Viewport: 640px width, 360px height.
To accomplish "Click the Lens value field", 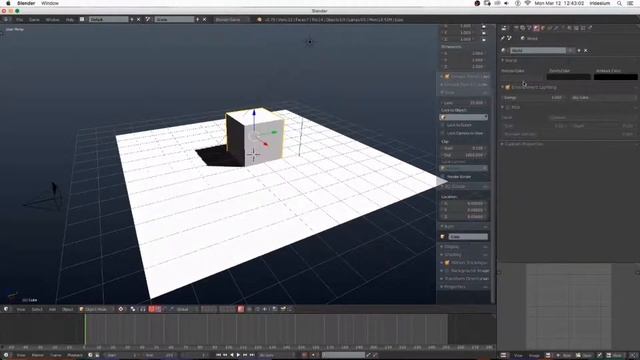I will pyautogui.click(x=464, y=103).
